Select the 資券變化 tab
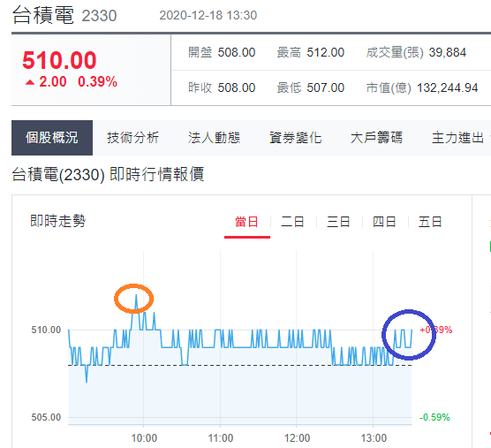 pyautogui.click(x=296, y=138)
